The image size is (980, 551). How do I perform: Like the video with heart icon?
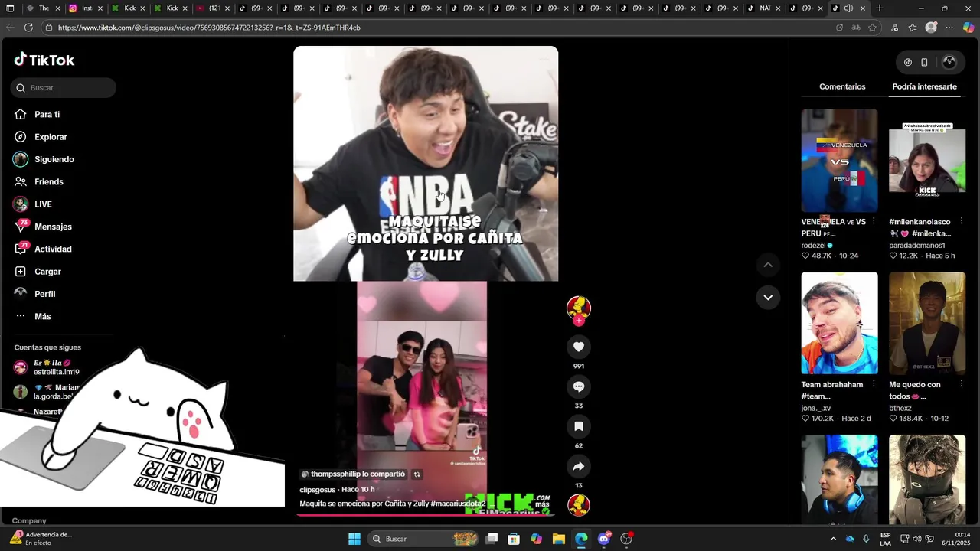click(x=579, y=347)
